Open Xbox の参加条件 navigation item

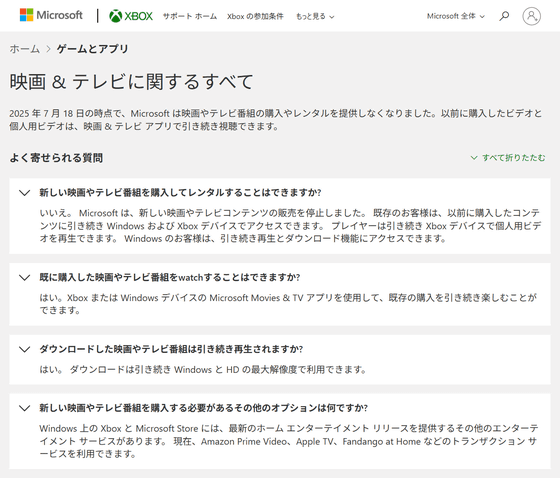click(x=255, y=16)
